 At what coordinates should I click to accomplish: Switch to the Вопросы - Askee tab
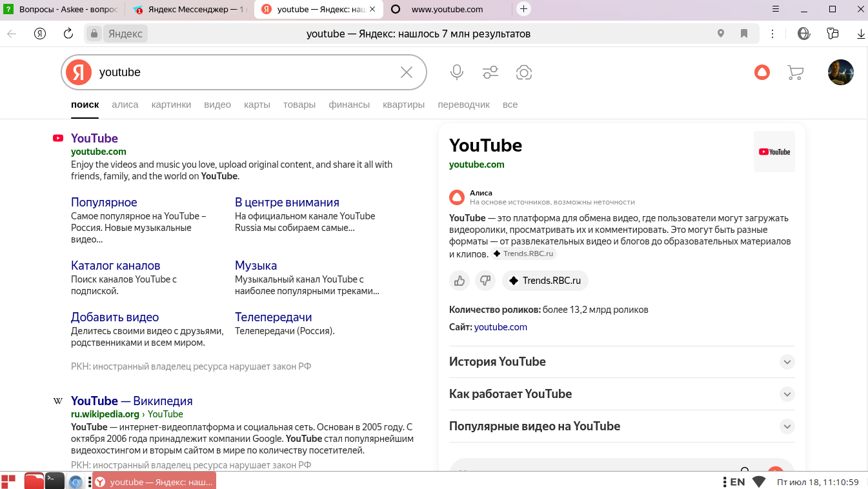[x=63, y=9]
